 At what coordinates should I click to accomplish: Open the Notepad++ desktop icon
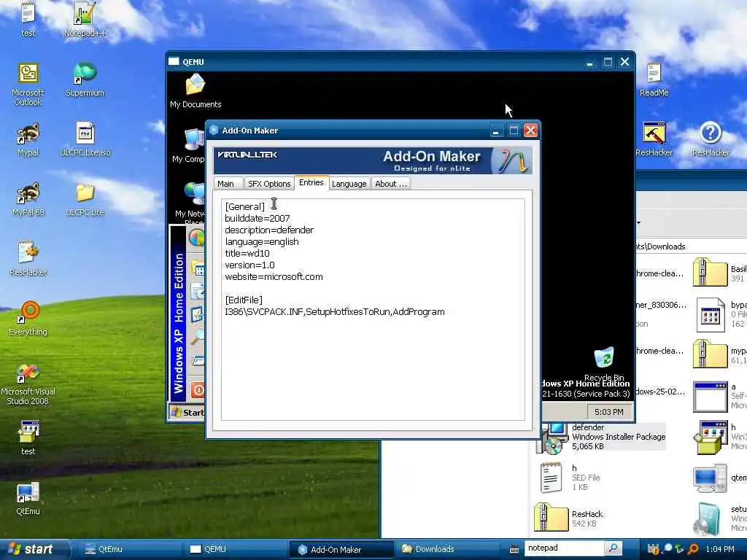[x=85, y=19]
